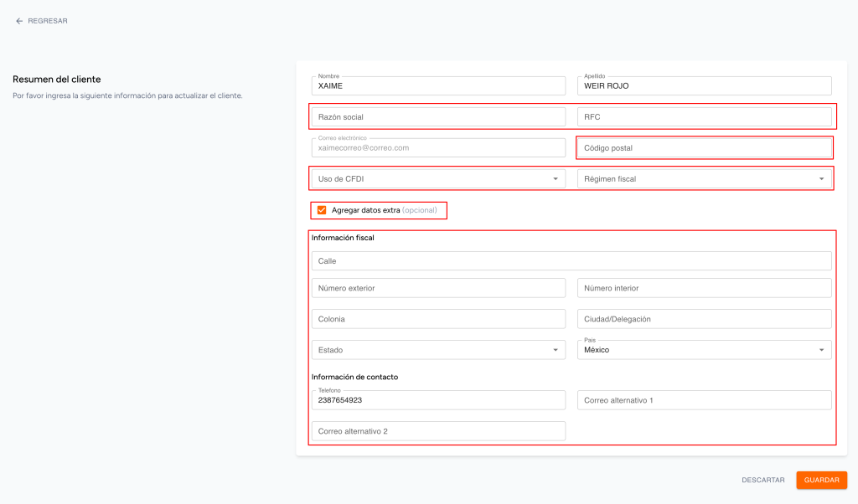
Task: Focus the RFC input field
Action: [x=704, y=117]
